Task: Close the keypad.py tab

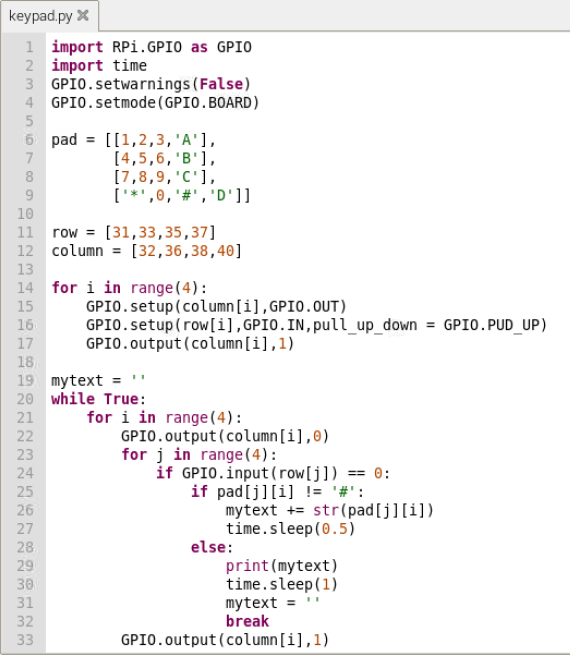Action: [x=83, y=15]
